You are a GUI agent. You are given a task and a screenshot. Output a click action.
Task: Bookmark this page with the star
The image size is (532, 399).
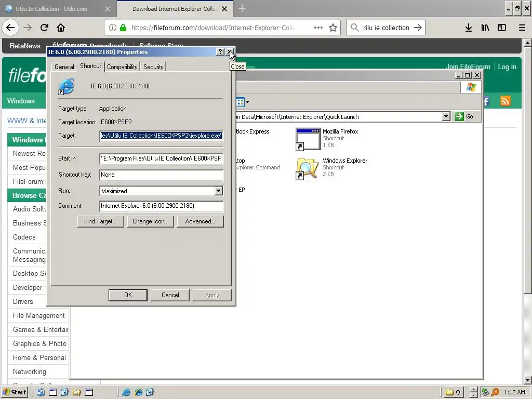click(333, 28)
